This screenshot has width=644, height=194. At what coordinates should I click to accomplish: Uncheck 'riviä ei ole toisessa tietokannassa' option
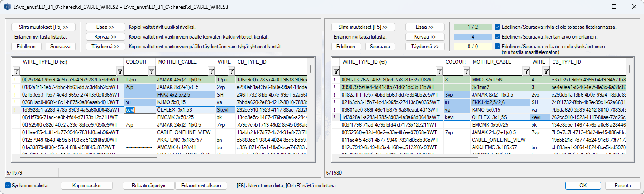(498, 27)
